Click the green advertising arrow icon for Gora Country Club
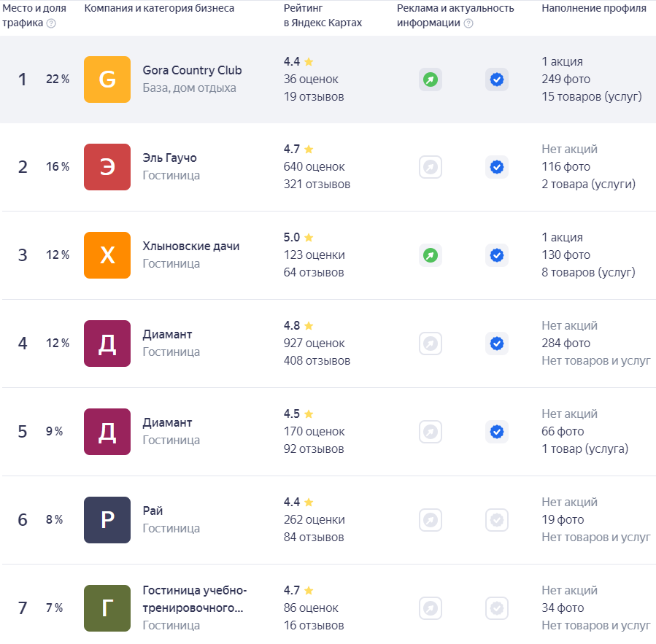Screen dimensions: 656x644 pyautogui.click(x=430, y=79)
